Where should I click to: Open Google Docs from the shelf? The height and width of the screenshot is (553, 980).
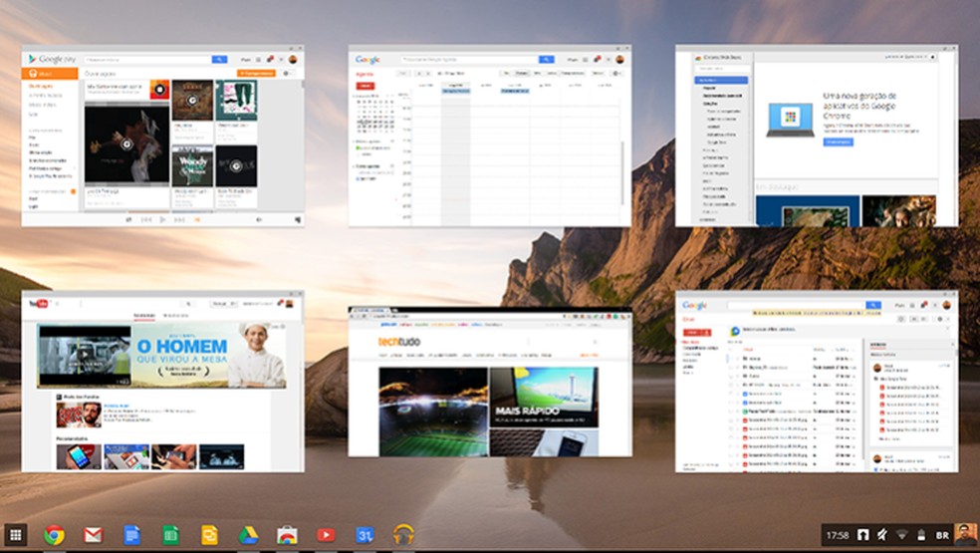(x=131, y=535)
